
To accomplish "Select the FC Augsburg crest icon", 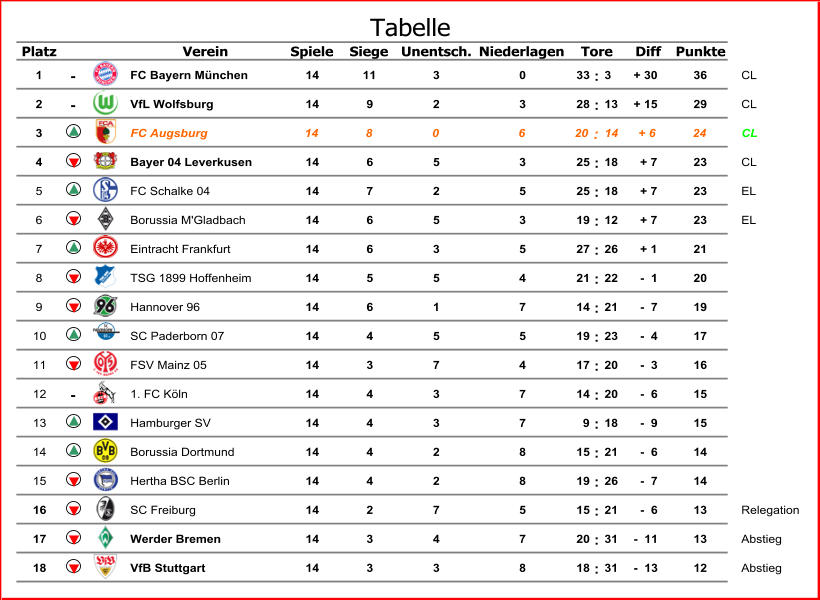I will click(x=105, y=132).
